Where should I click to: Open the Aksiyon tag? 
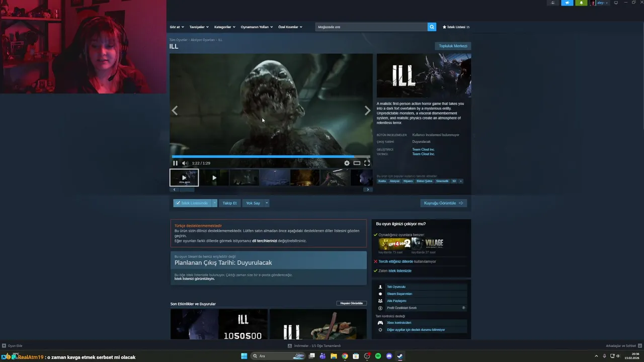[x=394, y=181]
